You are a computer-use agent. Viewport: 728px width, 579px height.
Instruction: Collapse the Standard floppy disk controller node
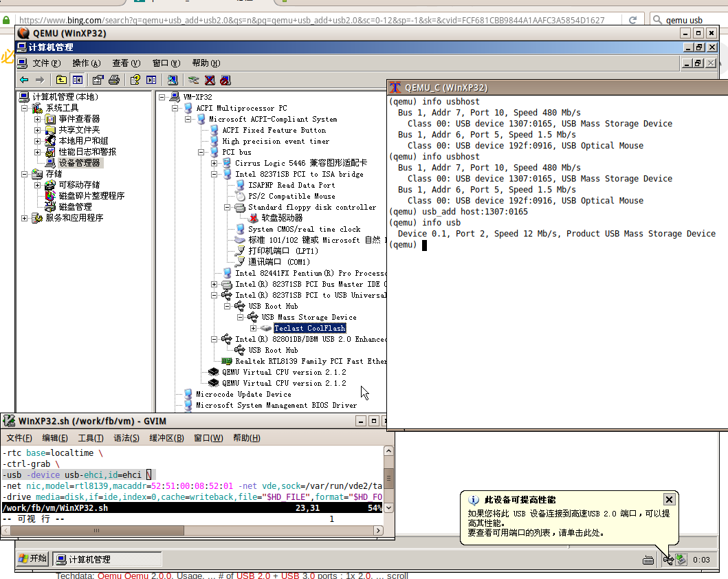click(x=227, y=207)
